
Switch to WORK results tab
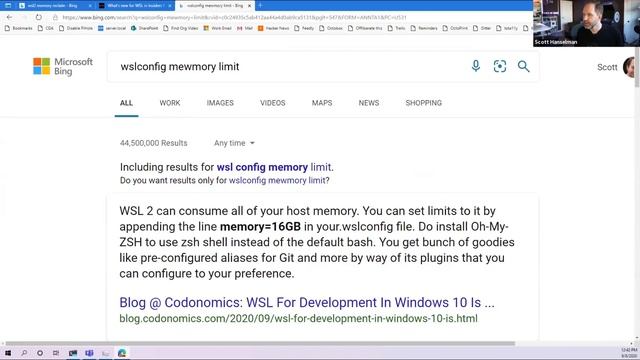(x=170, y=103)
